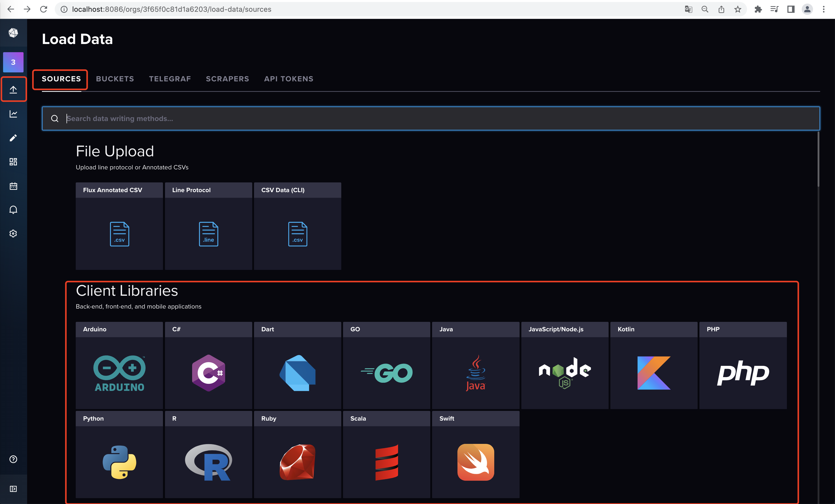Click the Share page icon in address bar
Screen dimensions: 835x504
[x=721, y=9]
